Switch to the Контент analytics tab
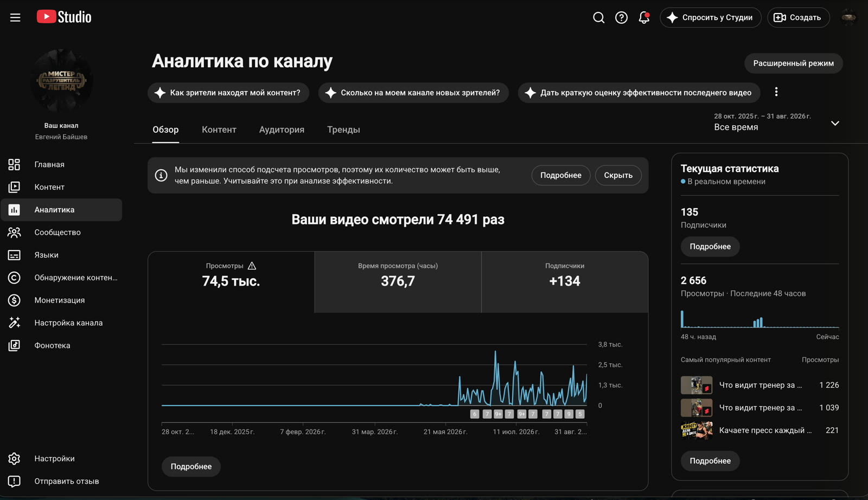 (x=219, y=130)
